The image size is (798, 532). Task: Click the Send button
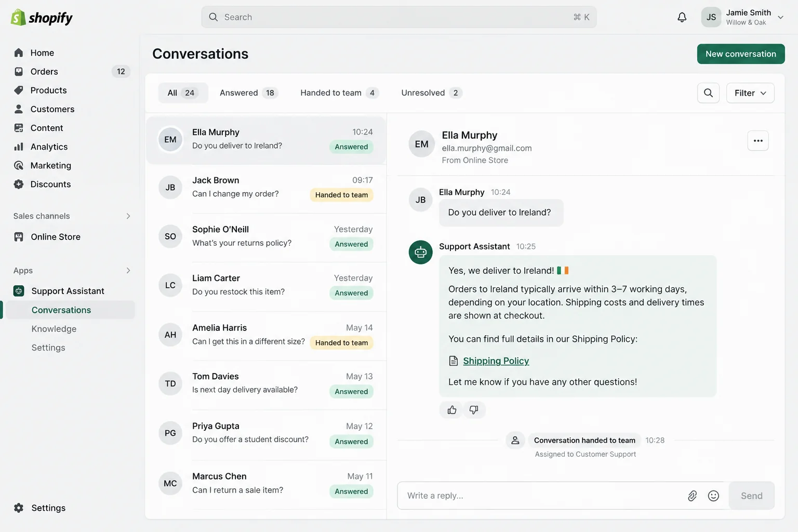751,496
